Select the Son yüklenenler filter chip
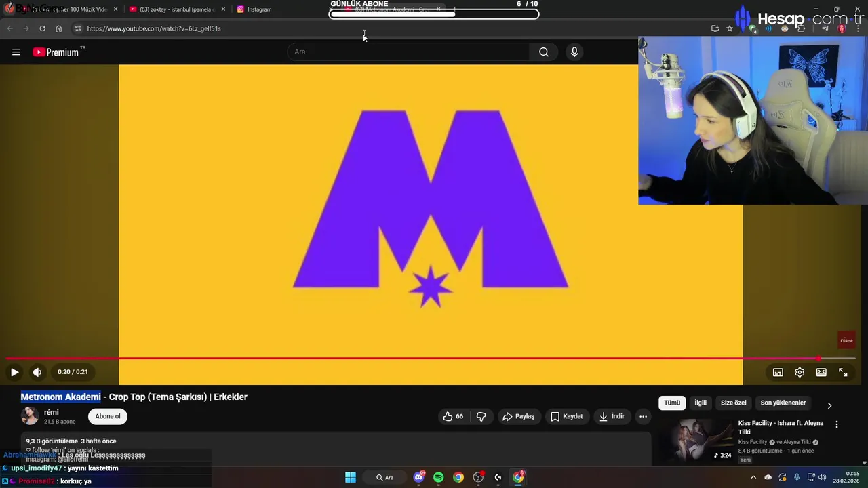The width and height of the screenshot is (868, 488). tap(783, 403)
